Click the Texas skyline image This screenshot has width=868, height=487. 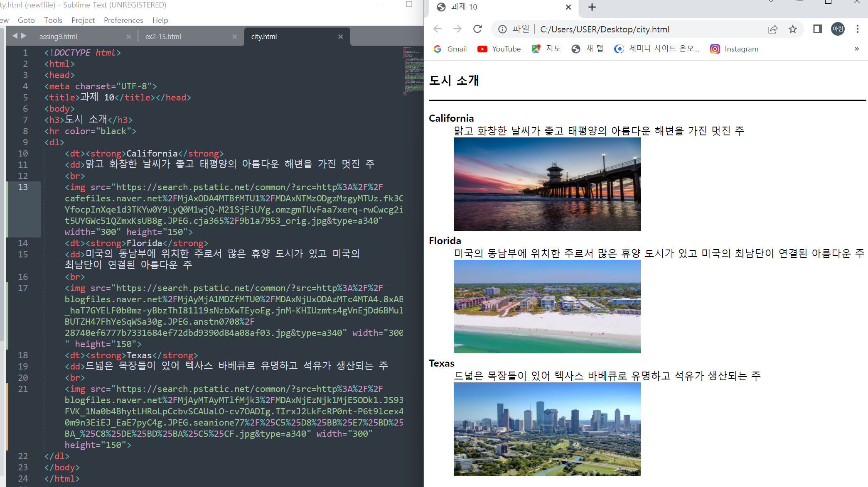[x=547, y=429]
